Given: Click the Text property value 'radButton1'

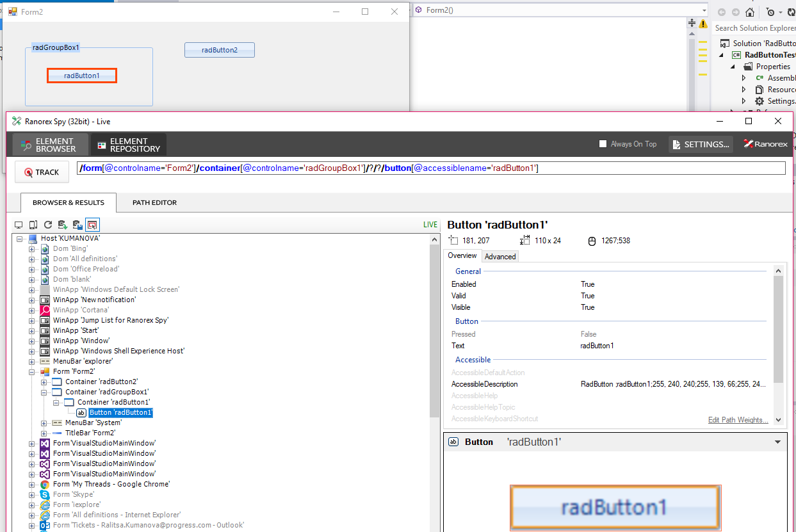Looking at the screenshot, I should point(597,346).
